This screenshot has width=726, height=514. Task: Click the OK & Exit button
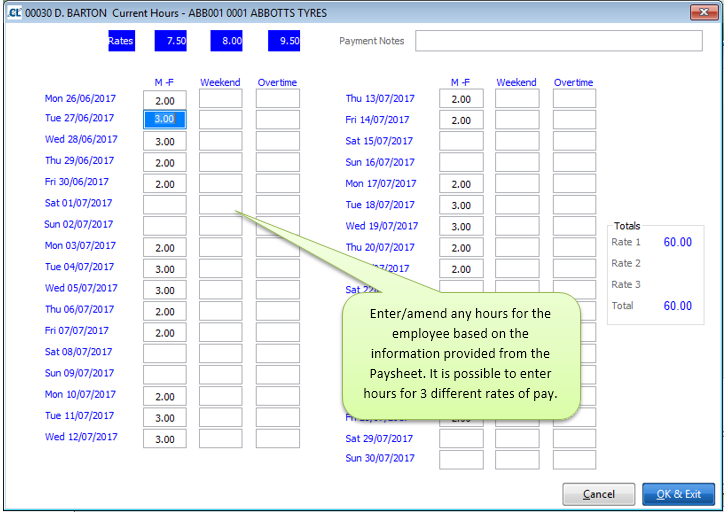pos(678,494)
